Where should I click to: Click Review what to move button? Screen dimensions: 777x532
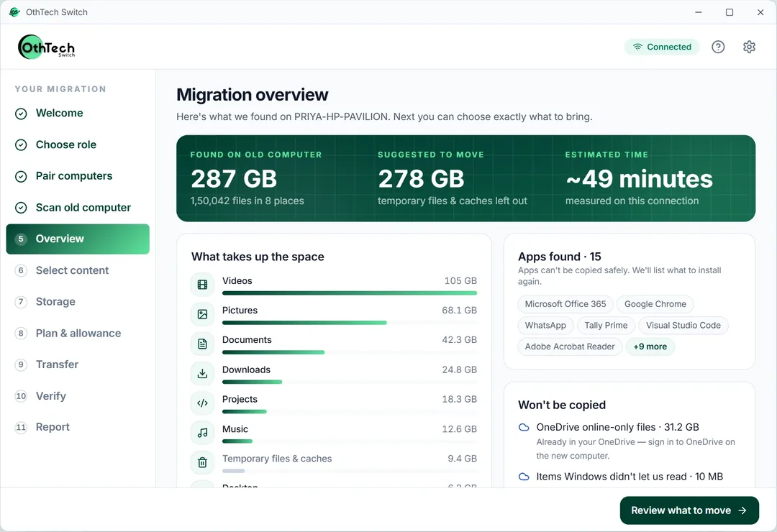(689, 510)
